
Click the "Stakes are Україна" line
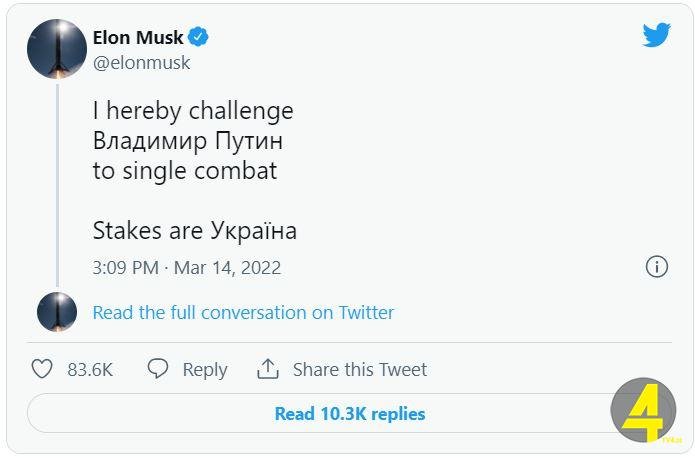coord(194,231)
